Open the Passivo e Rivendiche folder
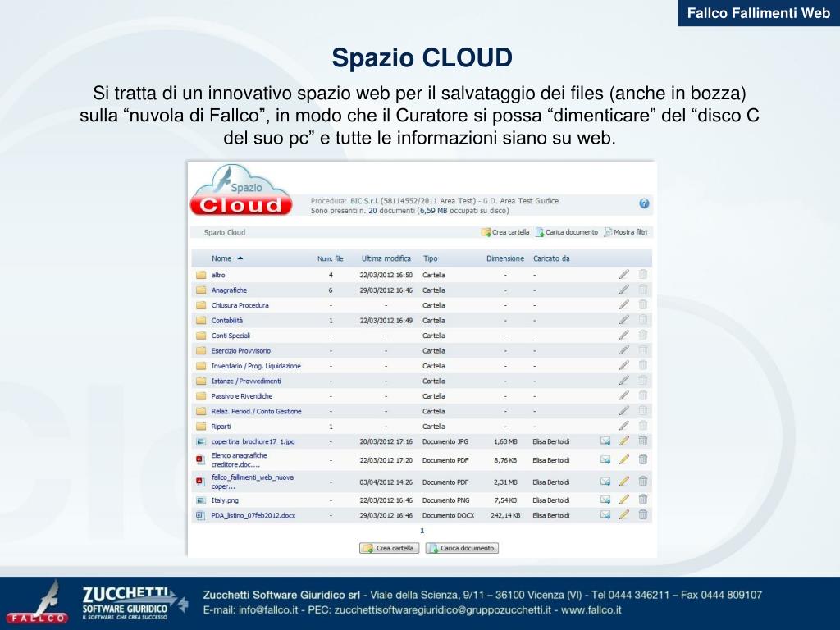Image resolution: width=840 pixels, height=630 pixels. 242,396
